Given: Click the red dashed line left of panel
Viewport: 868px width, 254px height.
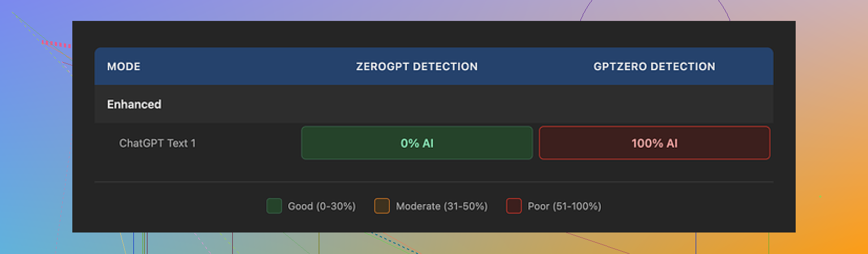Looking at the screenshot, I should point(57,44).
